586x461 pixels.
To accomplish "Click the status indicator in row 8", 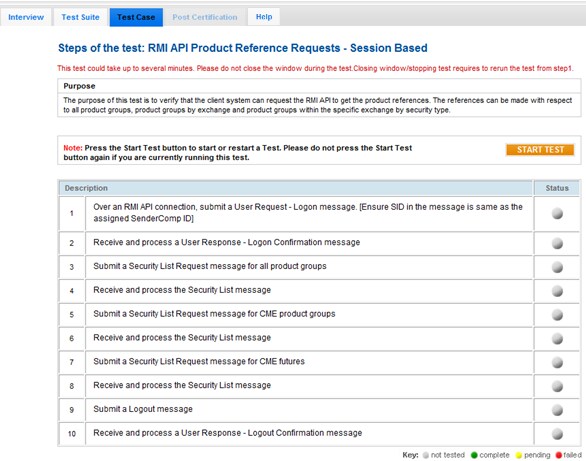I will [x=557, y=386].
